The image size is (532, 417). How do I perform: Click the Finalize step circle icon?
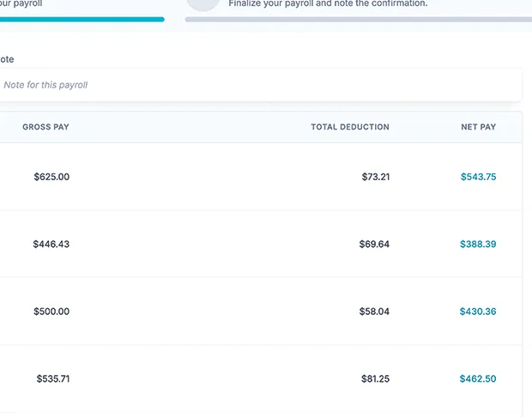pyautogui.click(x=203, y=3)
